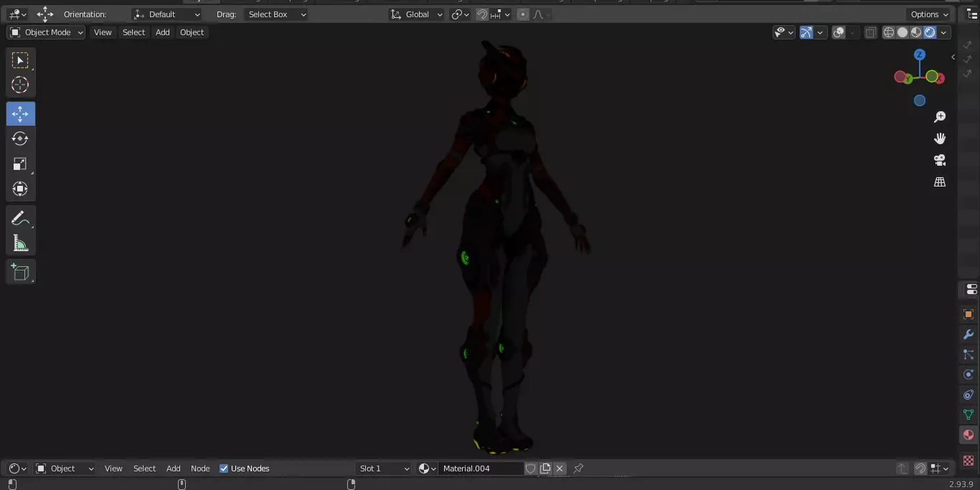
Task: Switch perspective/orthographic grid icon
Action: [940, 182]
